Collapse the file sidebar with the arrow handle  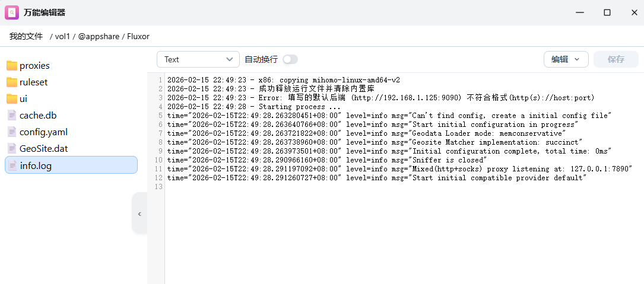(x=139, y=214)
